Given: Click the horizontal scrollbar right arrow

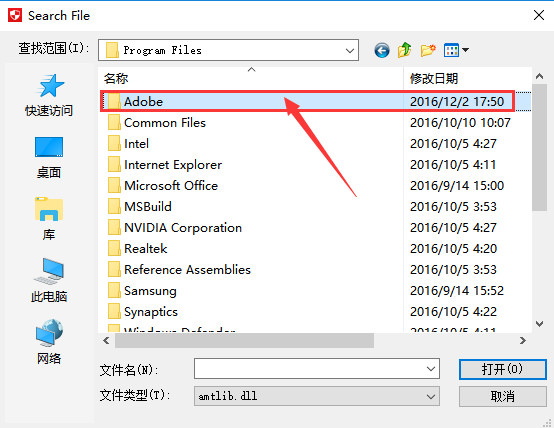Looking at the screenshot, I should click(x=523, y=340).
